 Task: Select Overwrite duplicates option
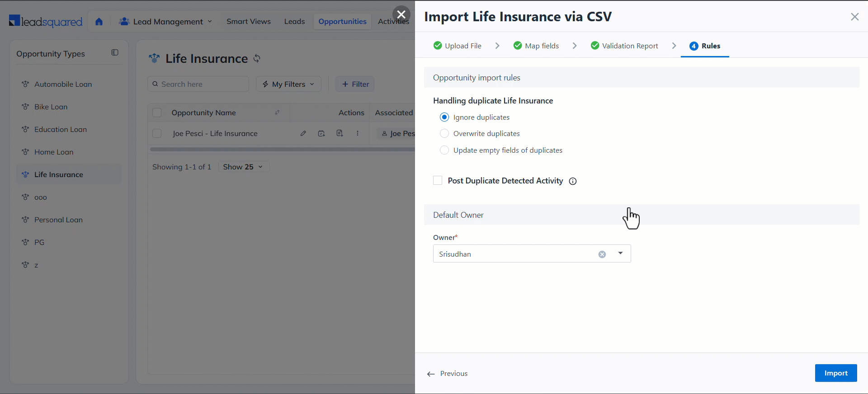[444, 133]
